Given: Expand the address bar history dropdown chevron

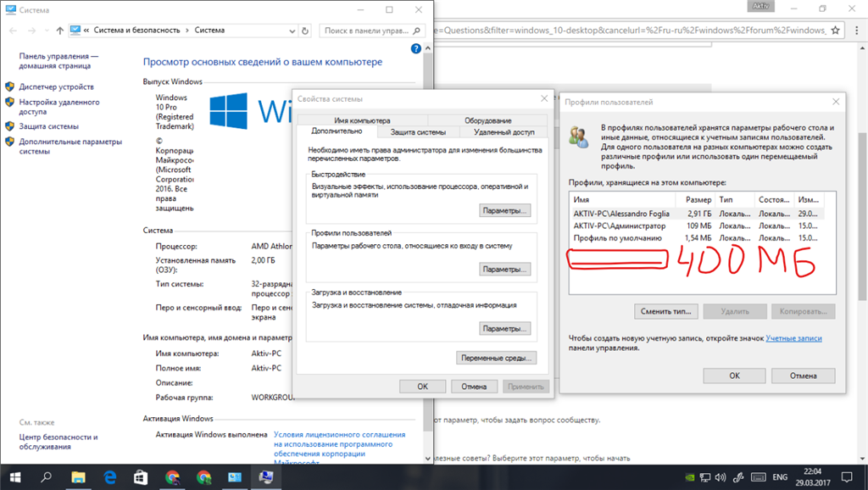Looking at the screenshot, I should tap(292, 31).
